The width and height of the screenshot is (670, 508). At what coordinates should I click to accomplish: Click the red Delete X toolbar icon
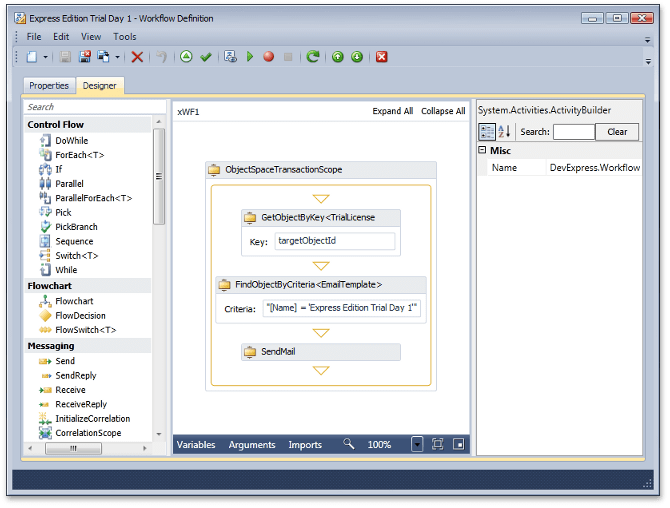[137, 57]
